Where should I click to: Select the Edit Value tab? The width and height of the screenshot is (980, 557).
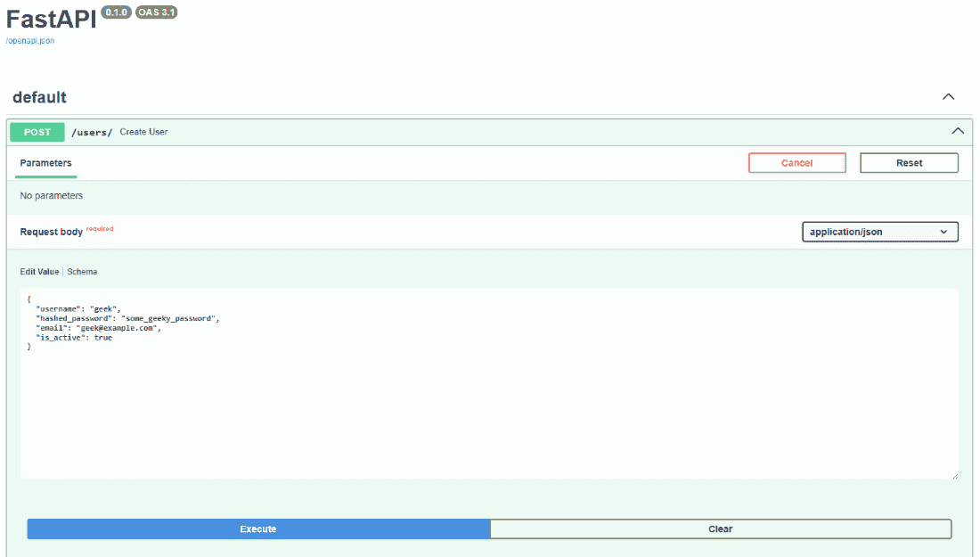coord(39,271)
